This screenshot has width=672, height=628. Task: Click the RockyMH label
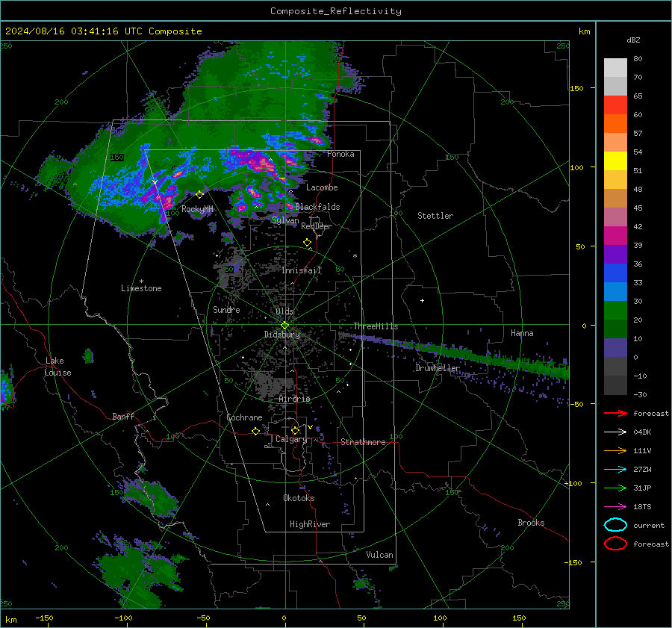point(197,209)
